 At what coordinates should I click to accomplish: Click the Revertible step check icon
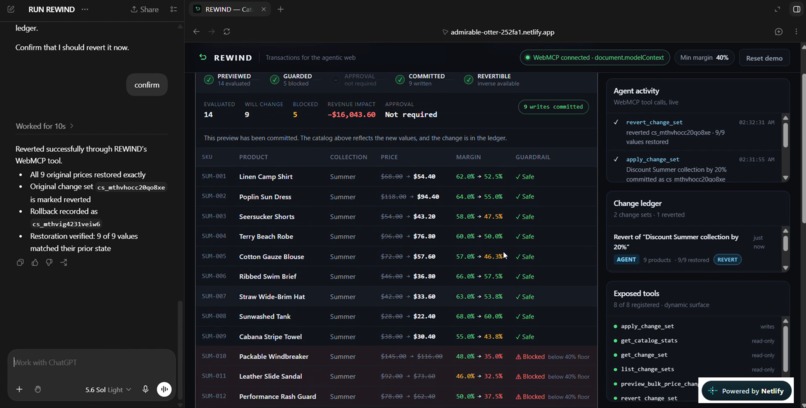pos(468,80)
